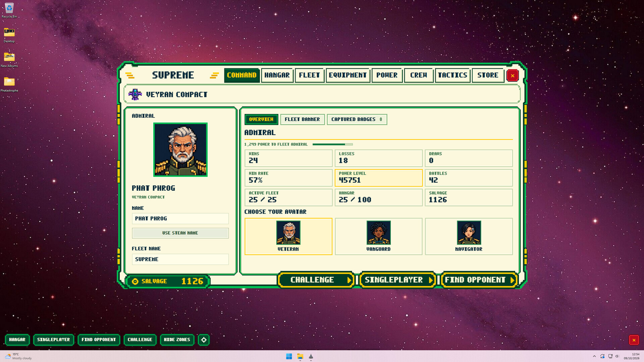Open the Desktop folder icon
The width and height of the screenshot is (644, 362).
pyautogui.click(x=9, y=35)
